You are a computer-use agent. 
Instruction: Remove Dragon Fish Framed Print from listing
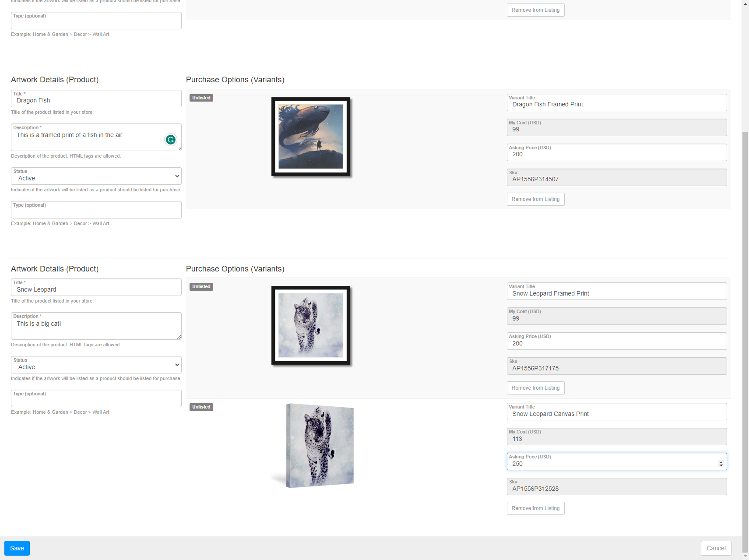(x=535, y=199)
